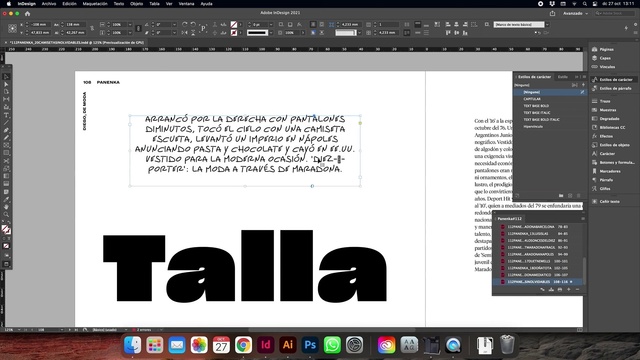This screenshot has height=360, width=640.
Task: Open zoom level dropdown in status bar
Action: click(x=19, y=330)
